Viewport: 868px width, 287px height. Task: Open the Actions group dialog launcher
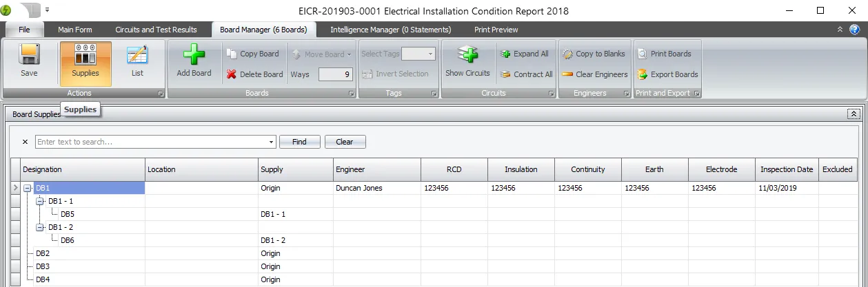160,93
